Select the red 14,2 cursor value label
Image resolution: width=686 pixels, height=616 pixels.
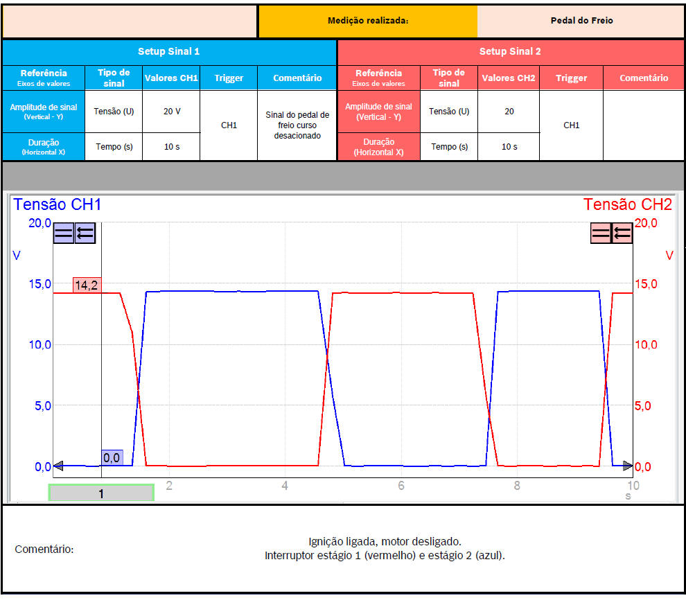coord(87,285)
